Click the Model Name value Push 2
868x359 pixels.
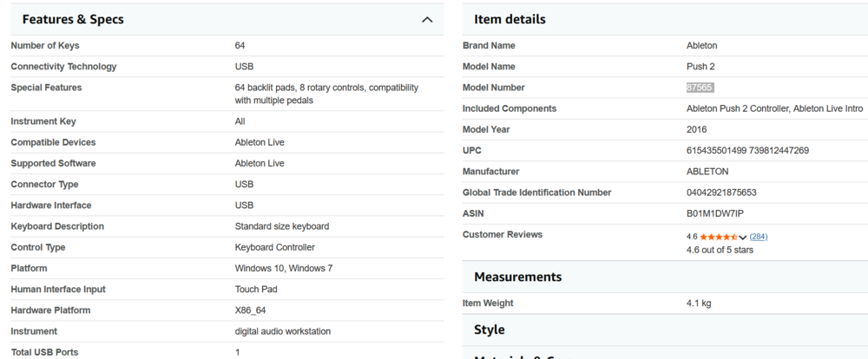(x=700, y=67)
